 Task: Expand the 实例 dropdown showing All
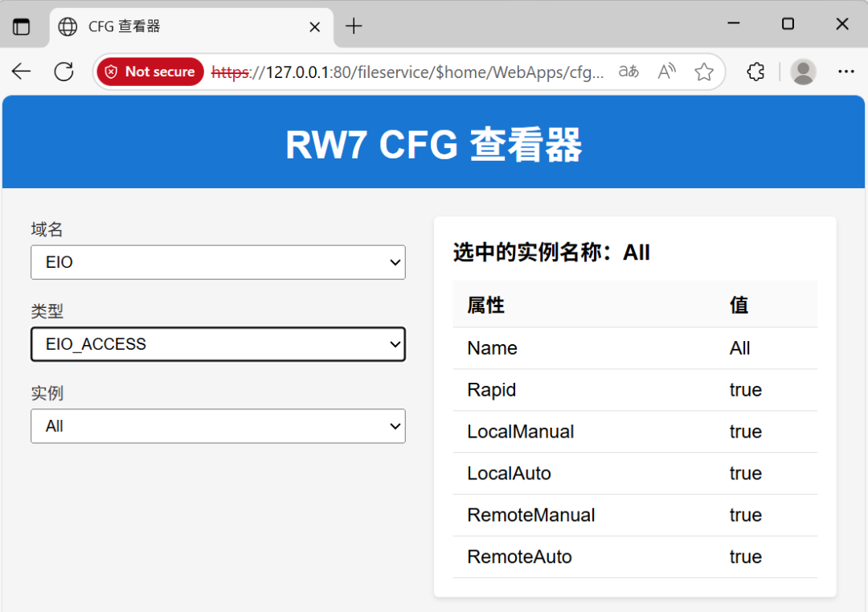pos(218,426)
